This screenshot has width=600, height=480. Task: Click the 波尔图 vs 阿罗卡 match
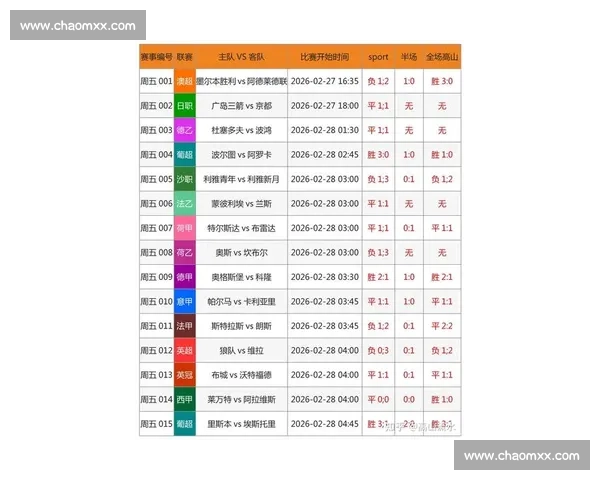click(x=241, y=155)
